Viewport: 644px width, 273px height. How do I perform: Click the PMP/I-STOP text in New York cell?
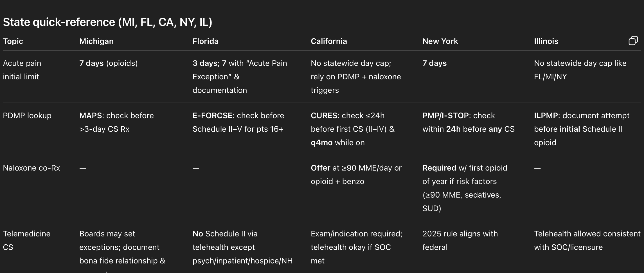[445, 115]
